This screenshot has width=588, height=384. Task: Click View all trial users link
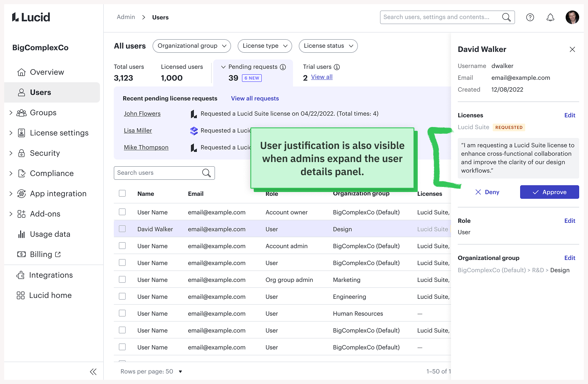322,77
